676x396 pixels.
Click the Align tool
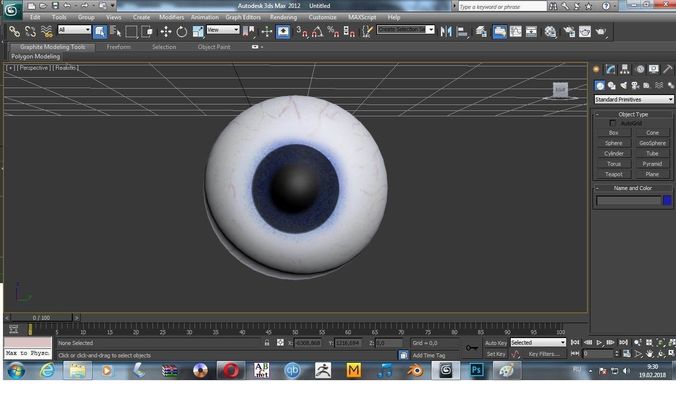462,31
